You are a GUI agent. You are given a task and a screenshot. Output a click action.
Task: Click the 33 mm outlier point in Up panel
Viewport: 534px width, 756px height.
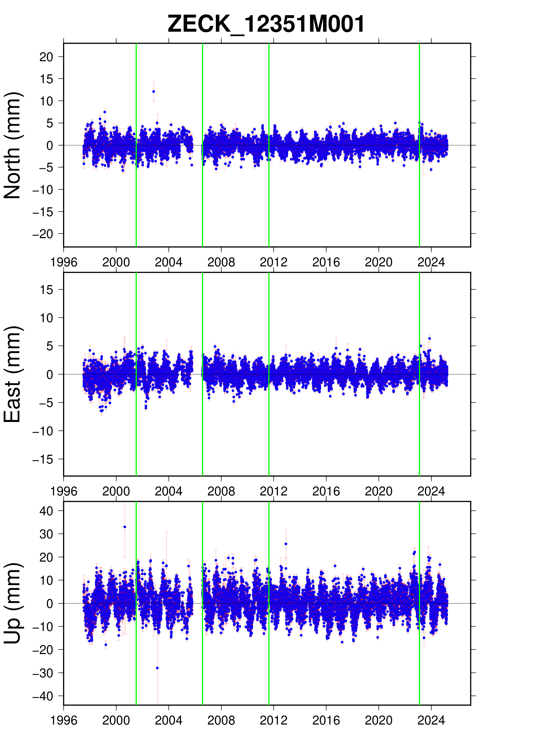click(x=125, y=527)
